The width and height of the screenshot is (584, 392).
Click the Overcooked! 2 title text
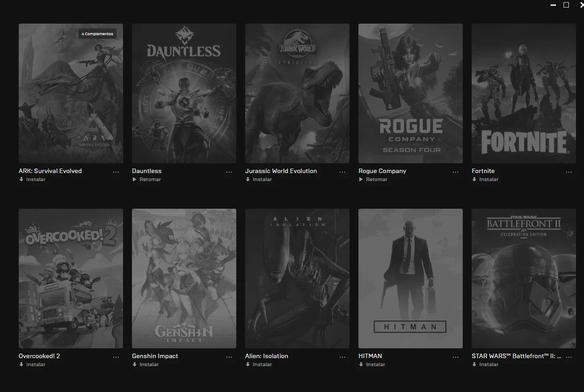tap(39, 356)
